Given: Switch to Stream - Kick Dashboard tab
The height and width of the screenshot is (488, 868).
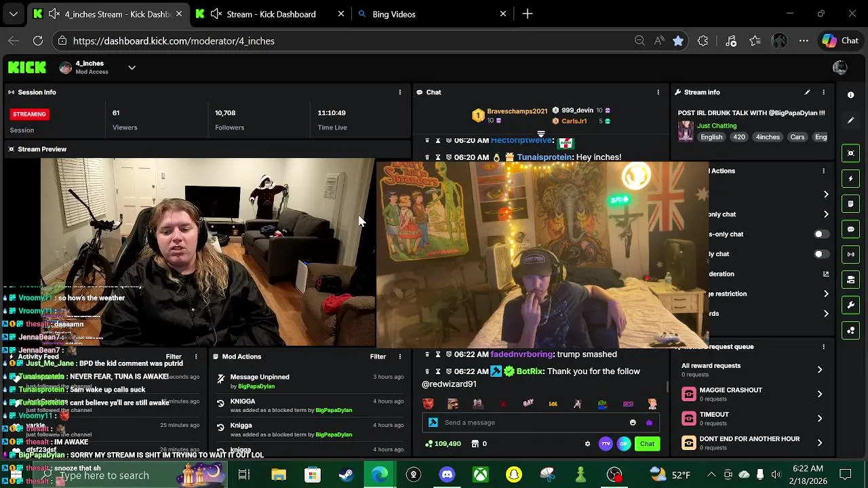Looking at the screenshot, I should 271,14.
